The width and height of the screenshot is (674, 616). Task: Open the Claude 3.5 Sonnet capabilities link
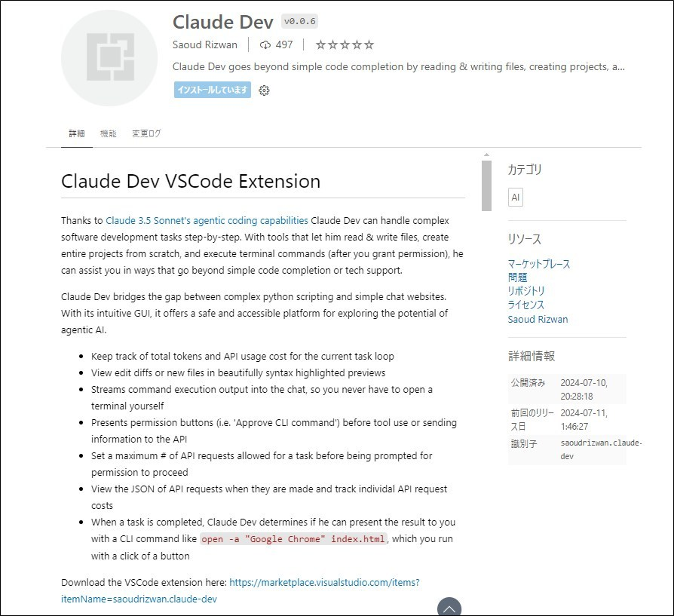click(206, 220)
